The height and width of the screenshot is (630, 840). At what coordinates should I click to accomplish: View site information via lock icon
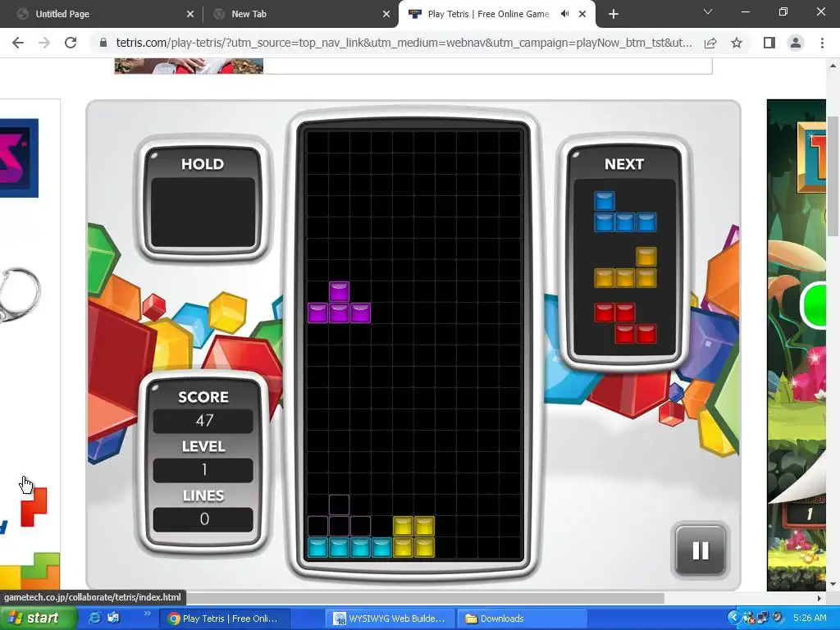click(103, 43)
